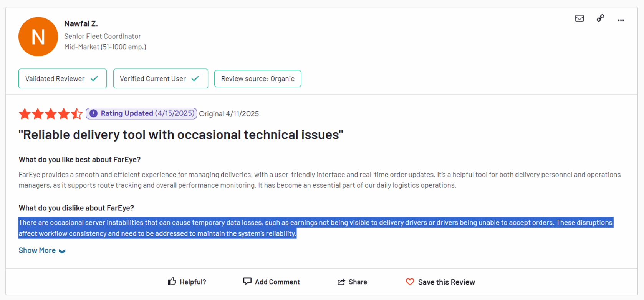
Task: Share this review
Action: point(352,282)
